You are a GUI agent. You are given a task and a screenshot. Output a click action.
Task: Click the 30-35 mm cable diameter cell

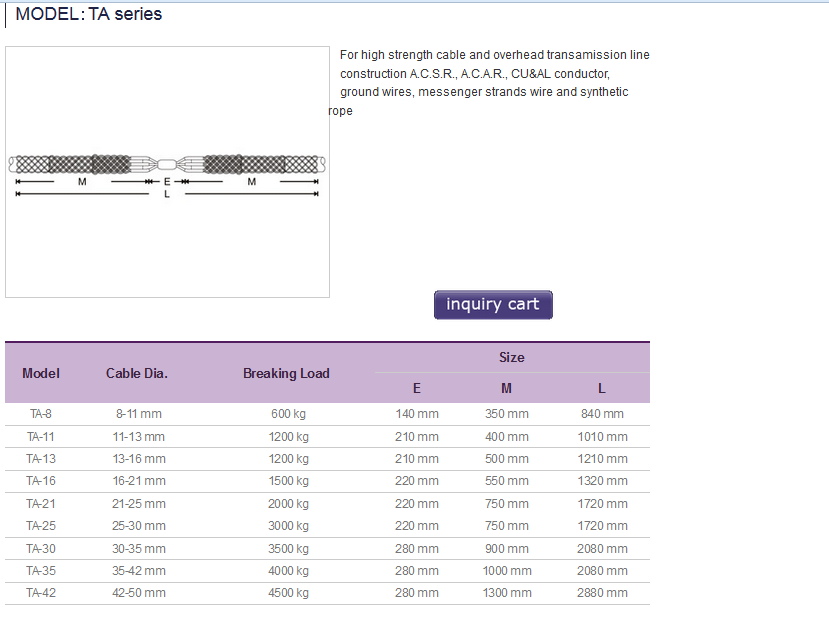coord(139,549)
